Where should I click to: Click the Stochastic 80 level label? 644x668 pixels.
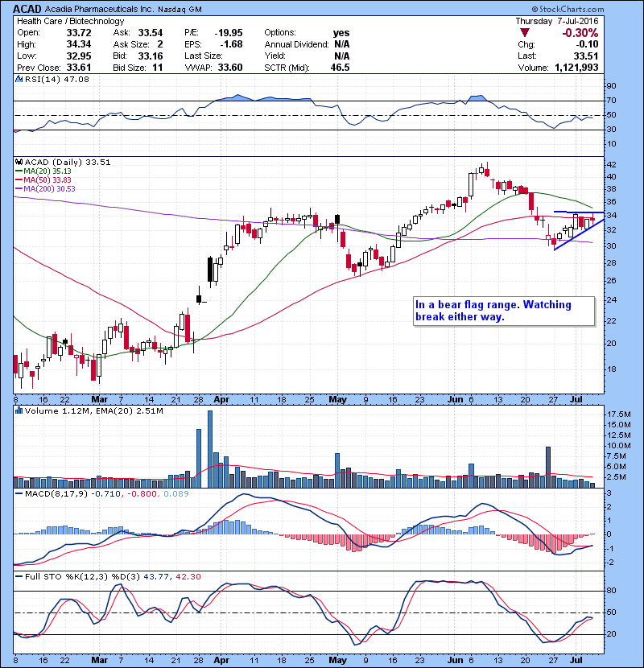tap(611, 591)
